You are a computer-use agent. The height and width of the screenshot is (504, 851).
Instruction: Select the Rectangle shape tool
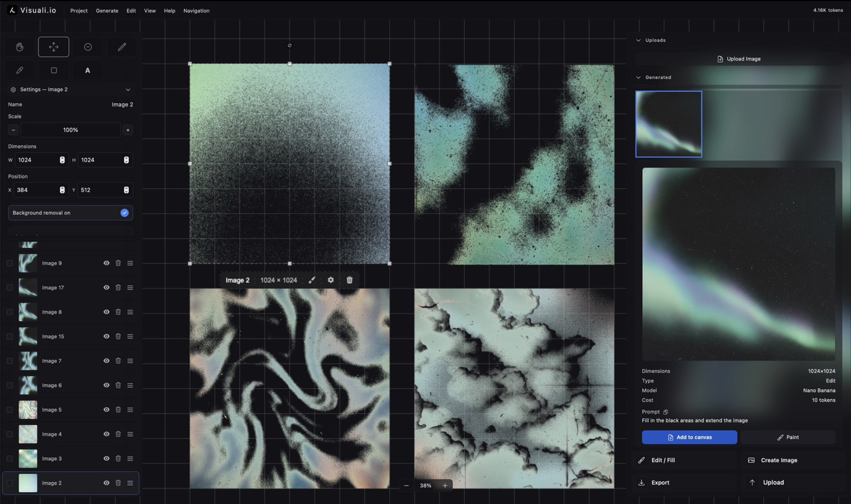pyautogui.click(x=53, y=70)
